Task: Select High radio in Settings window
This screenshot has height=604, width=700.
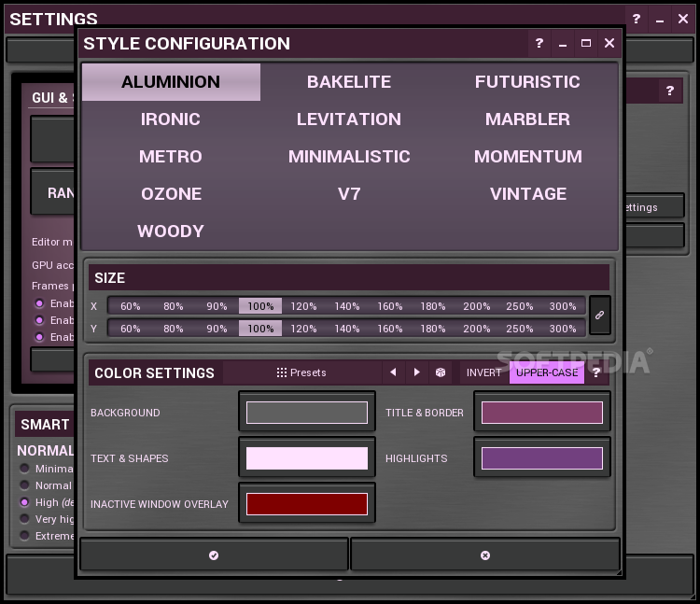Action: pos(24,502)
